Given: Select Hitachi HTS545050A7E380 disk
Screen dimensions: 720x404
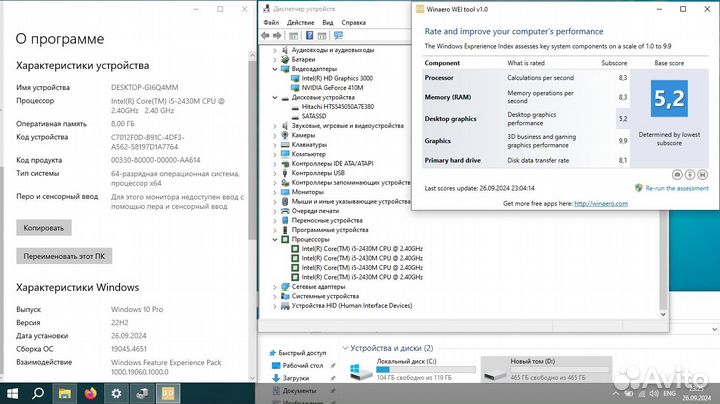Looking at the screenshot, I should [x=338, y=107].
